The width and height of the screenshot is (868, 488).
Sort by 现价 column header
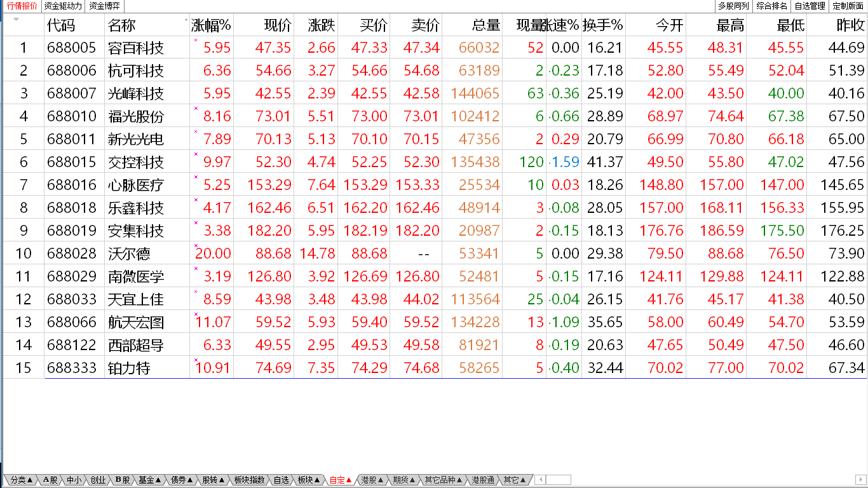tap(278, 25)
